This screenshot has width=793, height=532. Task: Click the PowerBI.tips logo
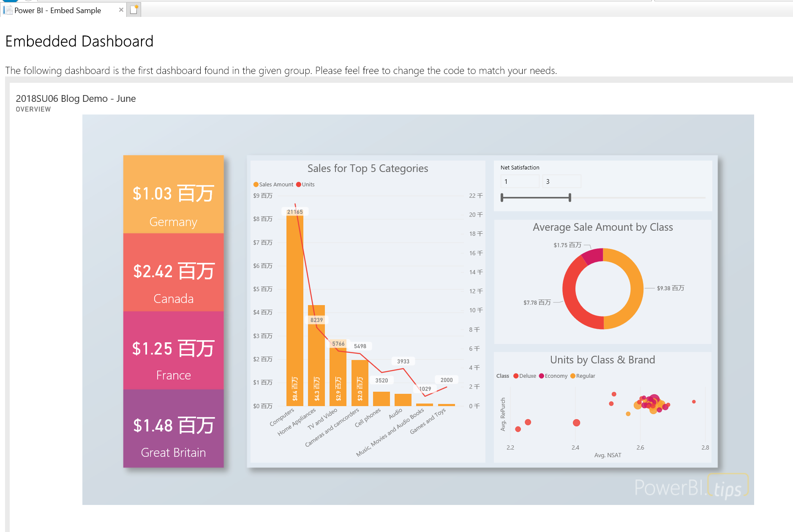click(x=691, y=487)
